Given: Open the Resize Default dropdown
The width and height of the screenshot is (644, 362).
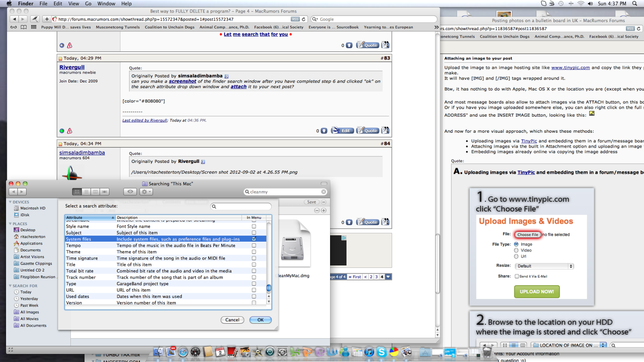Looking at the screenshot, I should pos(544,266).
